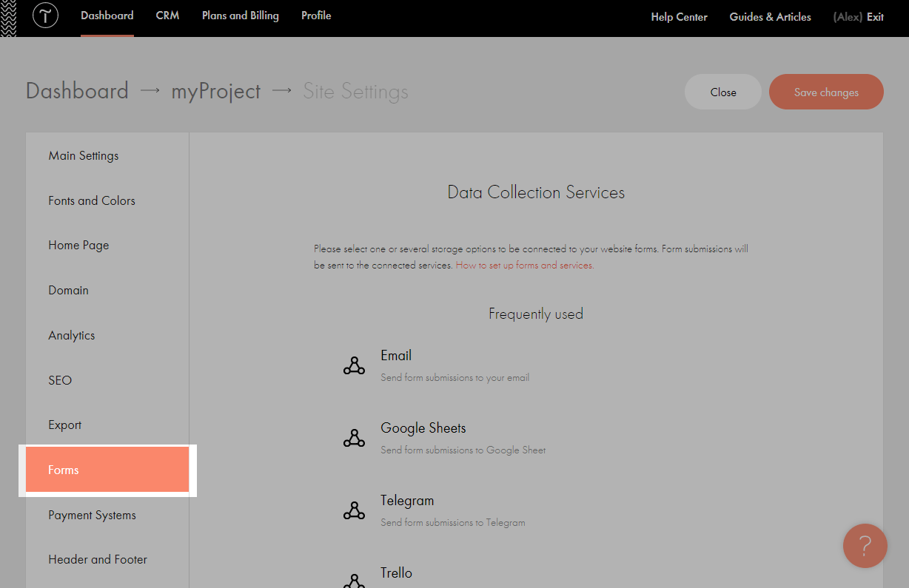The height and width of the screenshot is (588, 909).
Task: Open Plans and Billing in top navigation
Action: click(240, 16)
